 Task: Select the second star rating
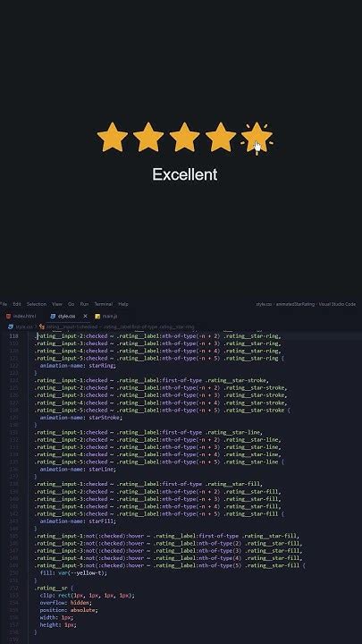(x=148, y=137)
